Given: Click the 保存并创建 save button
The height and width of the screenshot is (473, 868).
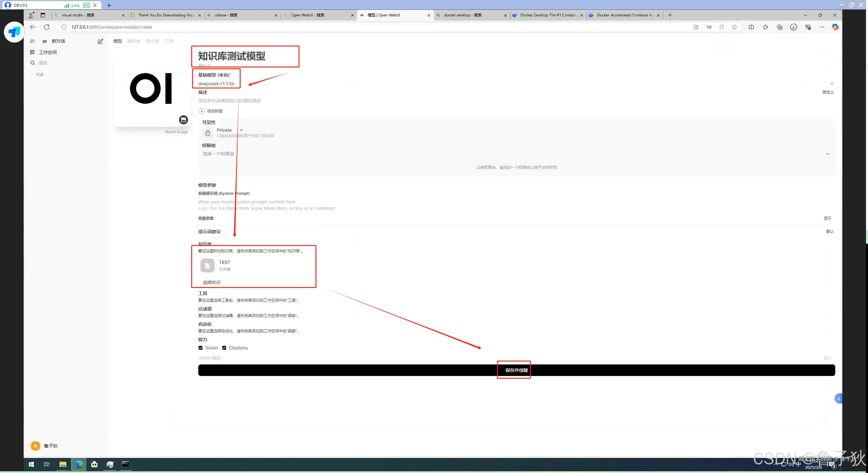Looking at the screenshot, I should [516, 370].
